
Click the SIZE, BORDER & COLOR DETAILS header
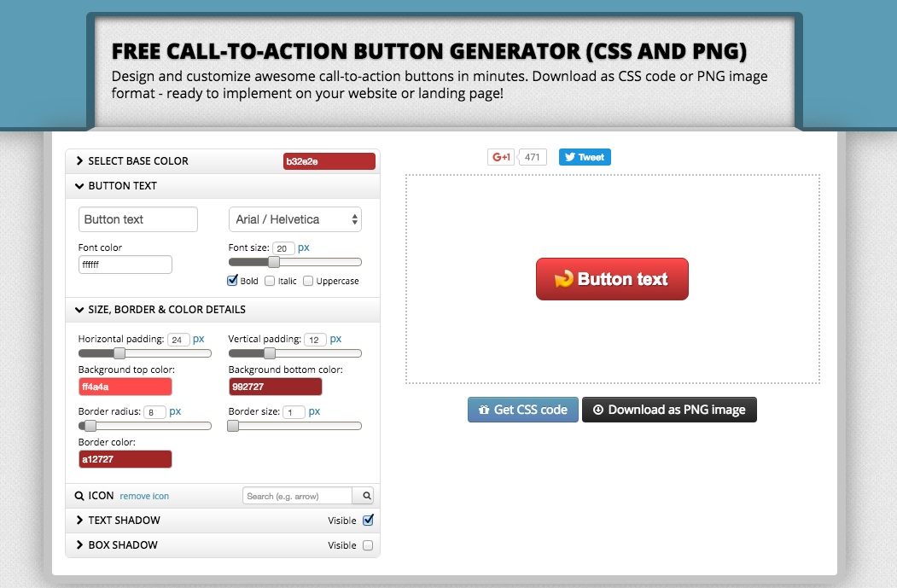click(x=167, y=310)
